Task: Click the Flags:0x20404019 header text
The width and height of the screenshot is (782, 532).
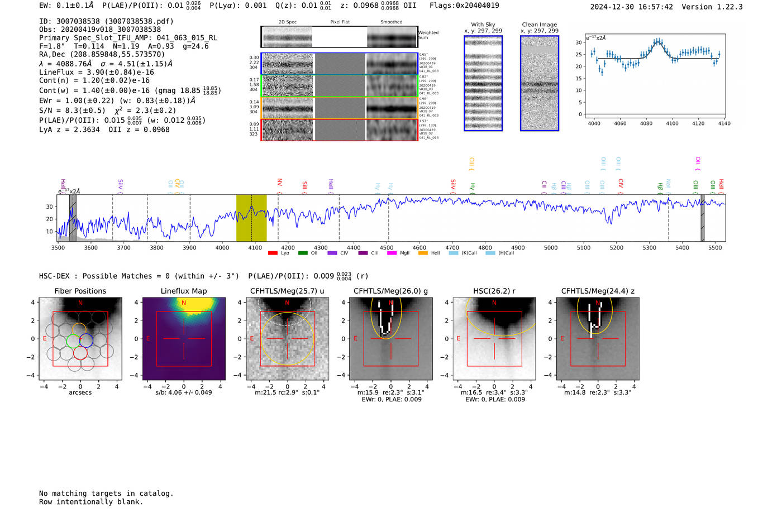Action: click(x=464, y=6)
